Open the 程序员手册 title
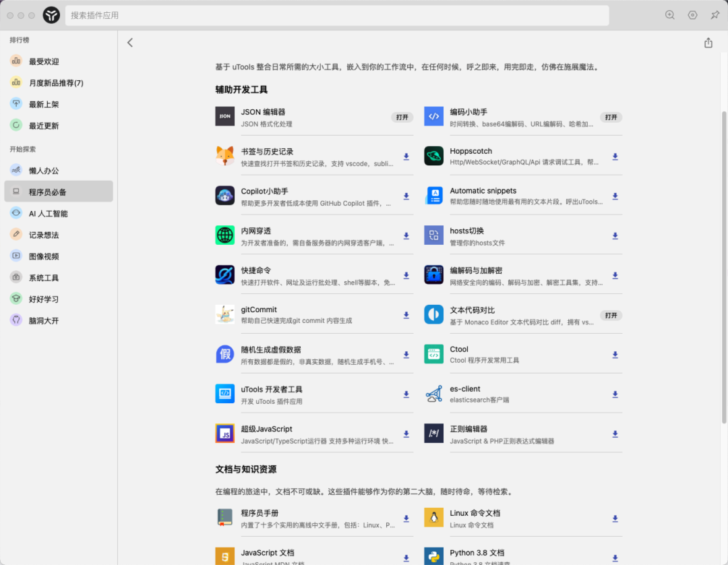728x565 pixels. 260,513
